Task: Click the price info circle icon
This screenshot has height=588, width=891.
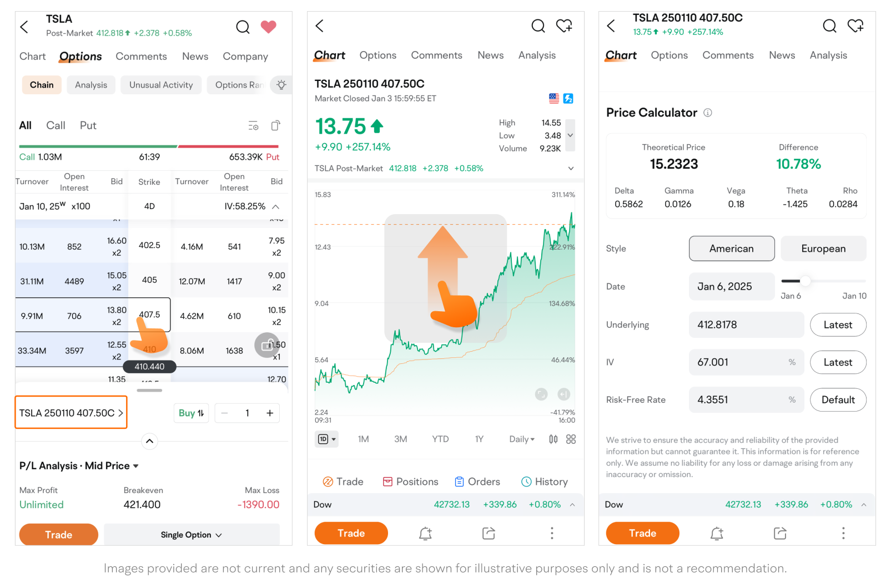Action: 708,113
